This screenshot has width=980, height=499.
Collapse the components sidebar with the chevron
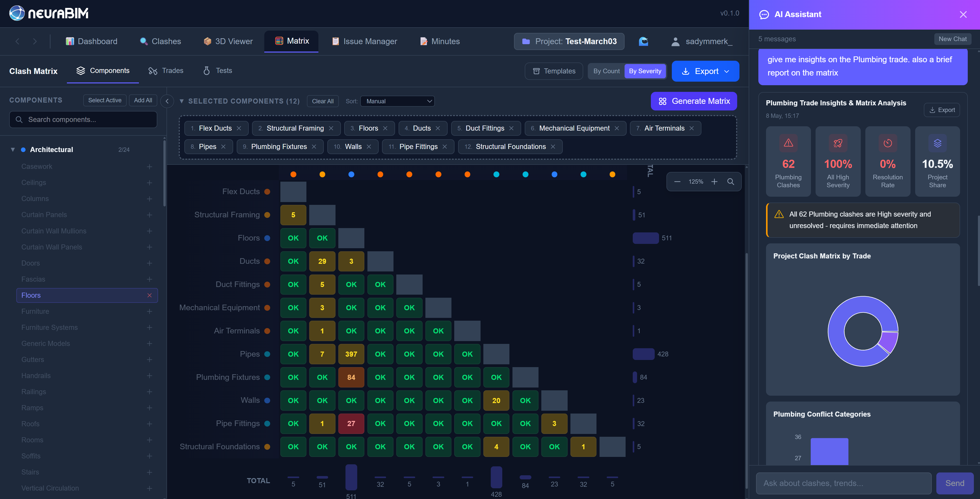pos(167,101)
